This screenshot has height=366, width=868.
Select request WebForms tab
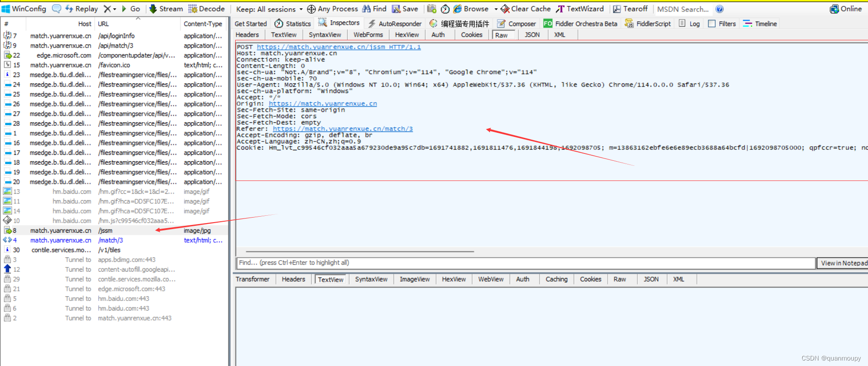click(368, 35)
